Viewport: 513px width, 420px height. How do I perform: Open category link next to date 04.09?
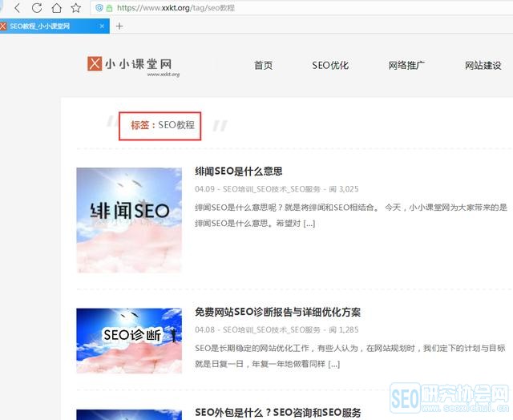271,189
